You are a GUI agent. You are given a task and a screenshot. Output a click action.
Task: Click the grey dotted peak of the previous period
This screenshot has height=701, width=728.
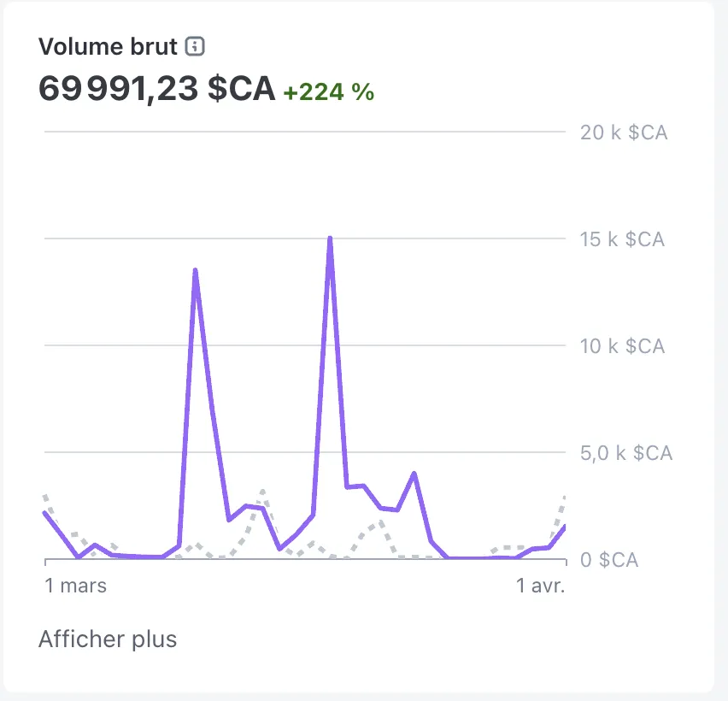click(x=263, y=492)
